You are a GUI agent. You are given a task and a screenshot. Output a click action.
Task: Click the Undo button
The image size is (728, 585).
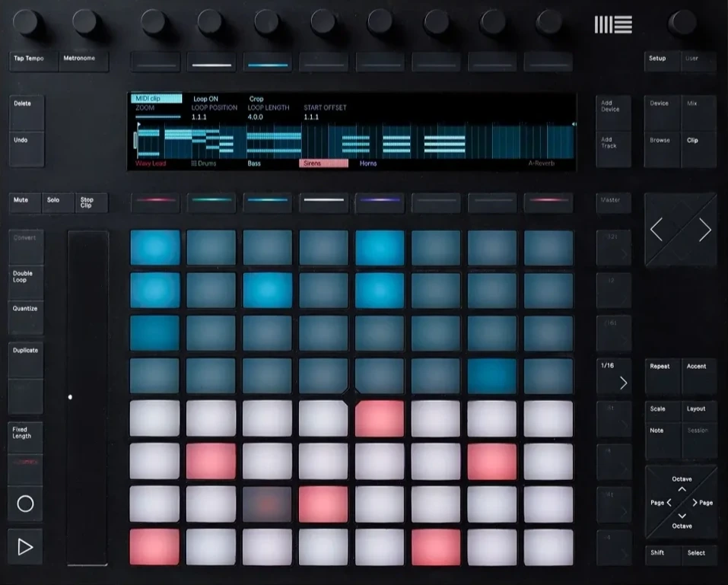[27, 150]
